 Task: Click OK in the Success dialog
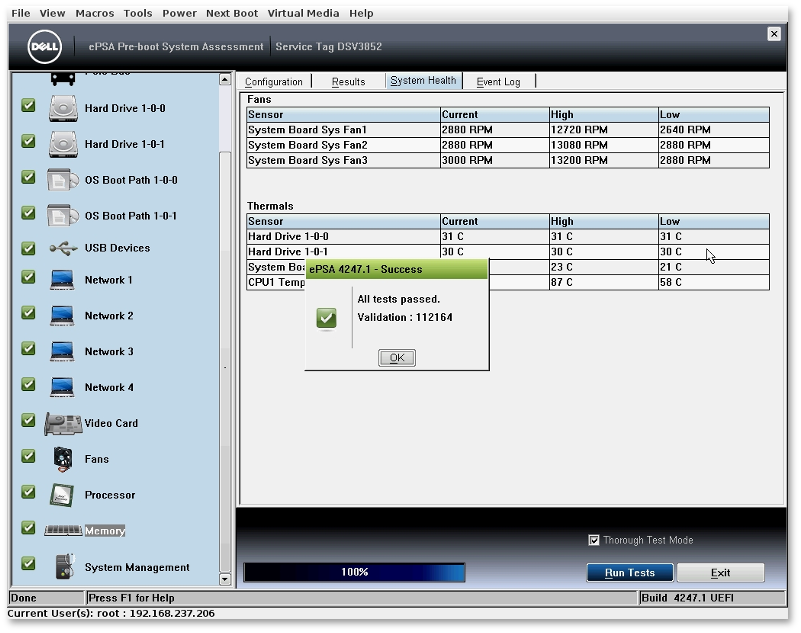pyautogui.click(x=397, y=358)
